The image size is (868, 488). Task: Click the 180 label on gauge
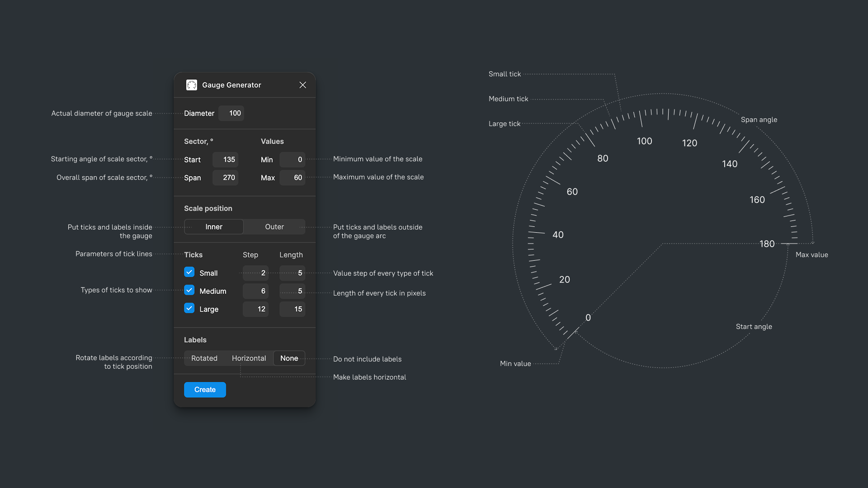click(767, 244)
